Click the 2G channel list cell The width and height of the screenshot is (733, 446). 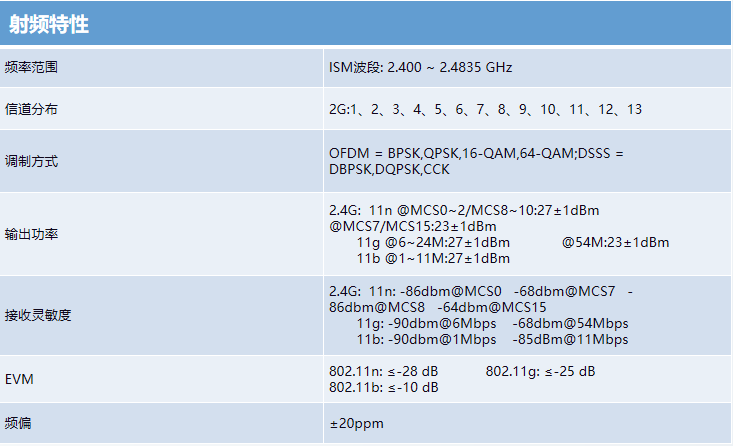[527, 109]
